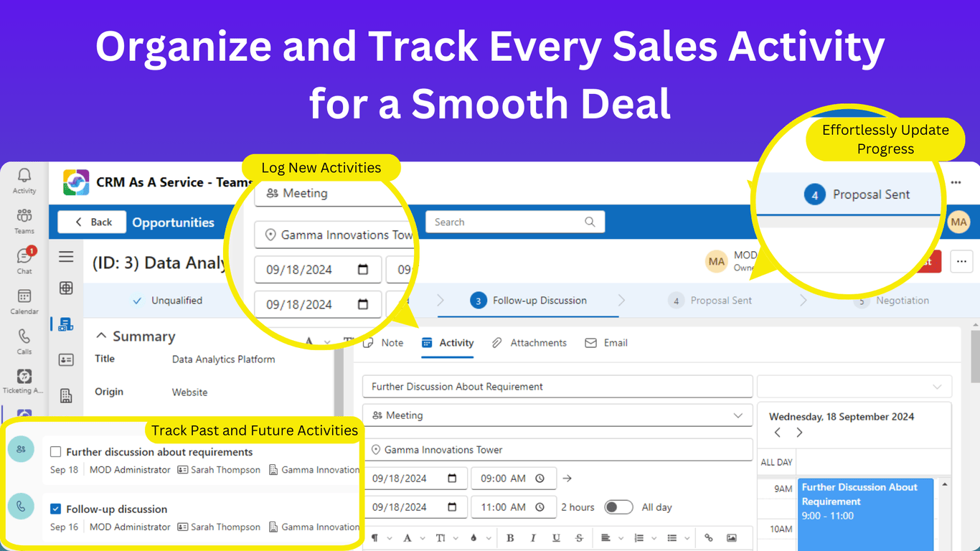980x551 pixels.
Task: Switch to the Activity tab
Action: tap(448, 343)
